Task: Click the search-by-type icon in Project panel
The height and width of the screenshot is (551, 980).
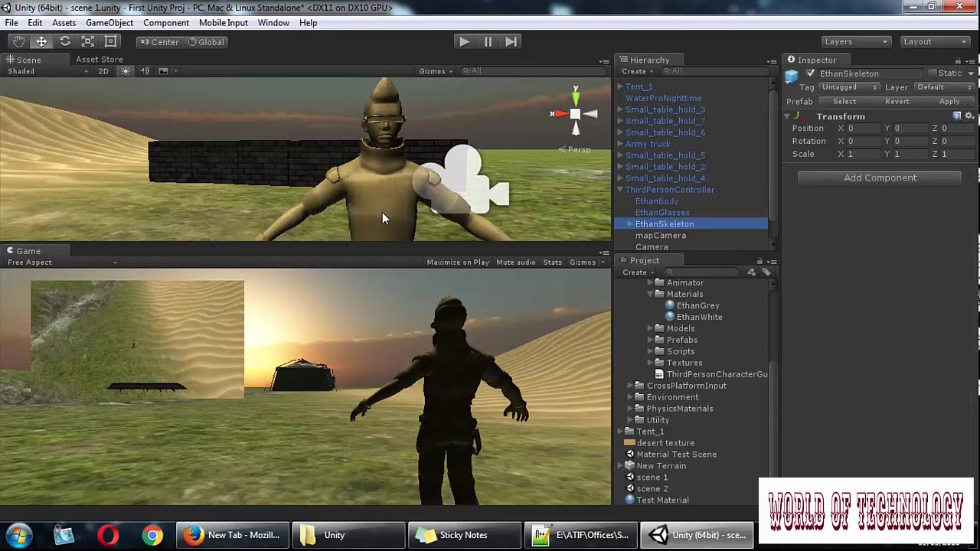Action: (x=752, y=272)
